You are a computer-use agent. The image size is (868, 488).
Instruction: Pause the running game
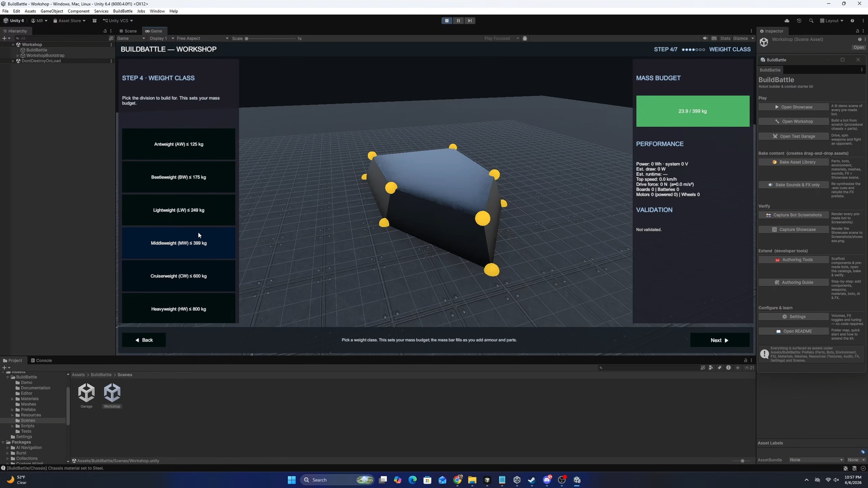point(458,21)
